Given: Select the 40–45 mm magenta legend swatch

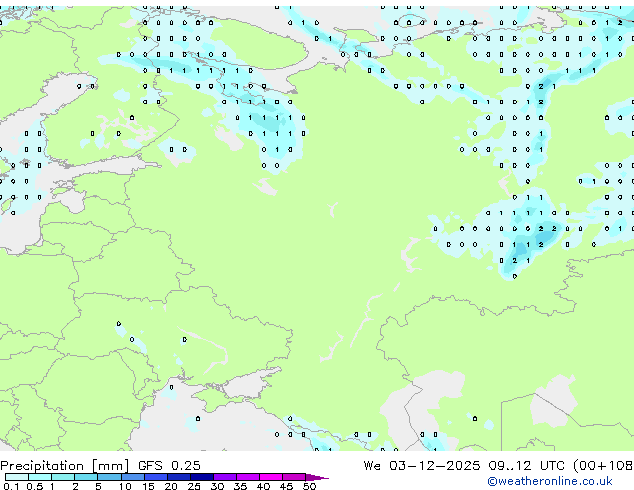Looking at the screenshot, I should point(271,477).
